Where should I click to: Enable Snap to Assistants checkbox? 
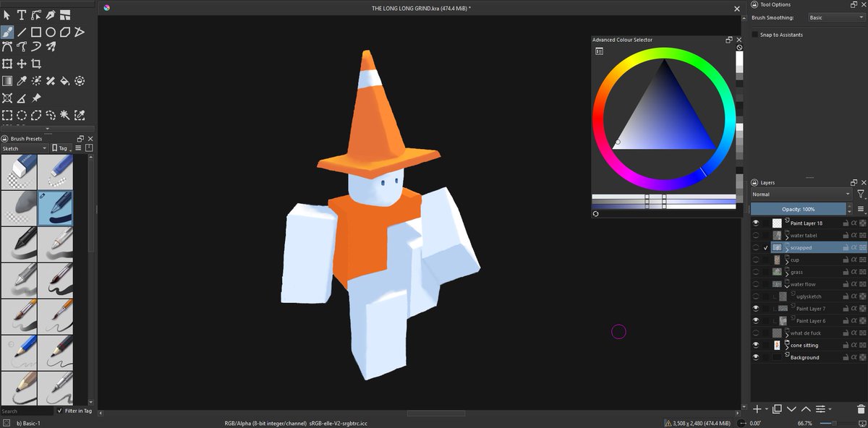[755, 35]
